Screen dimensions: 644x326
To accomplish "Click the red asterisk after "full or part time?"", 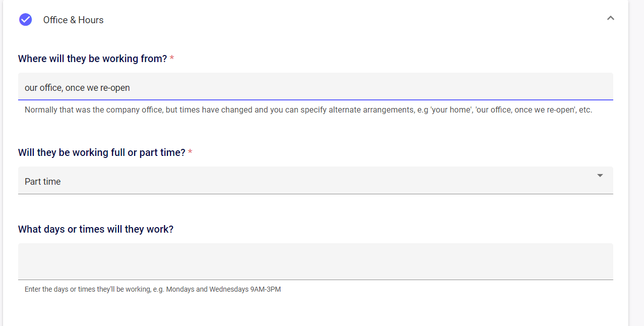I will (190, 152).
